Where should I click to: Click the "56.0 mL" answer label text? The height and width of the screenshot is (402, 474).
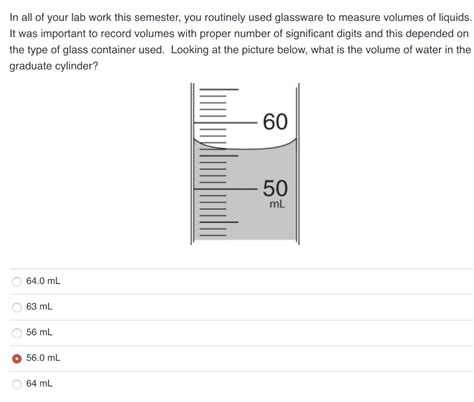click(x=43, y=358)
